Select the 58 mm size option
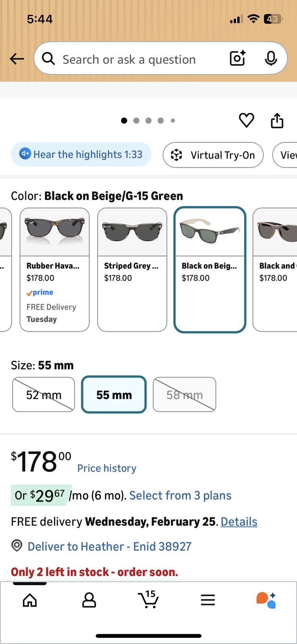This screenshot has height=644, width=297. pyautogui.click(x=184, y=394)
